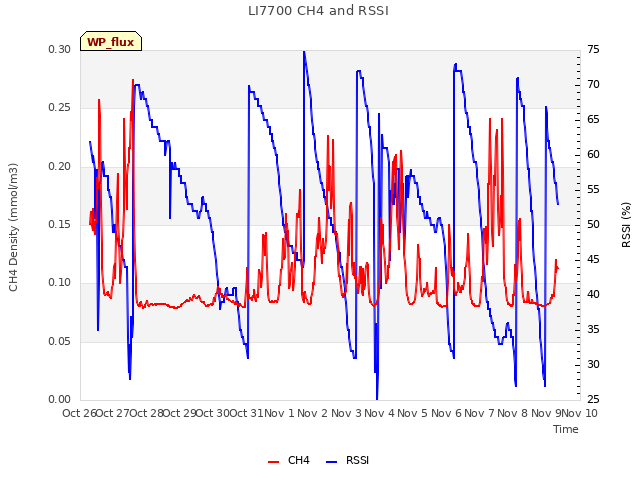Click the 0.00 left axis value
This screenshot has width=640, height=480.
pos(60,399)
